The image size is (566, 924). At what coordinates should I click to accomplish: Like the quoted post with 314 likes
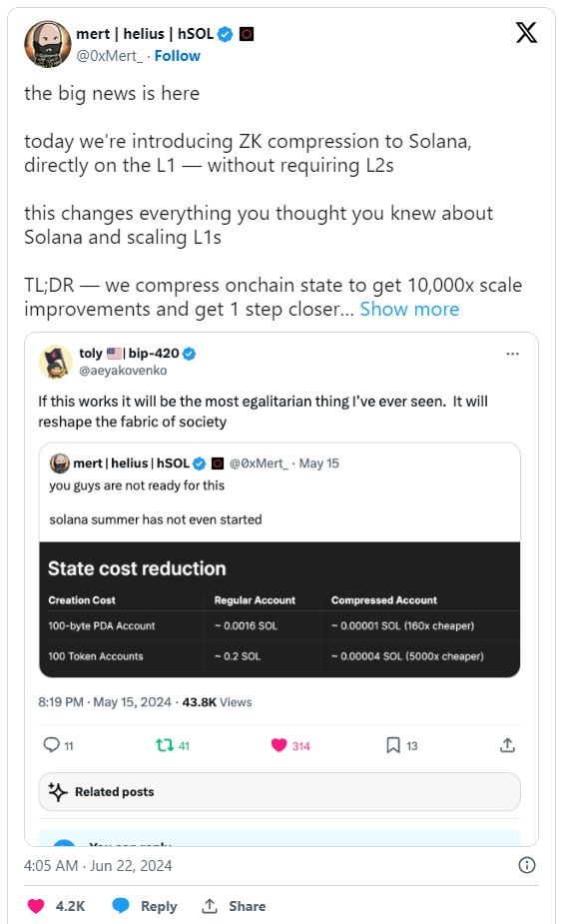point(279,745)
